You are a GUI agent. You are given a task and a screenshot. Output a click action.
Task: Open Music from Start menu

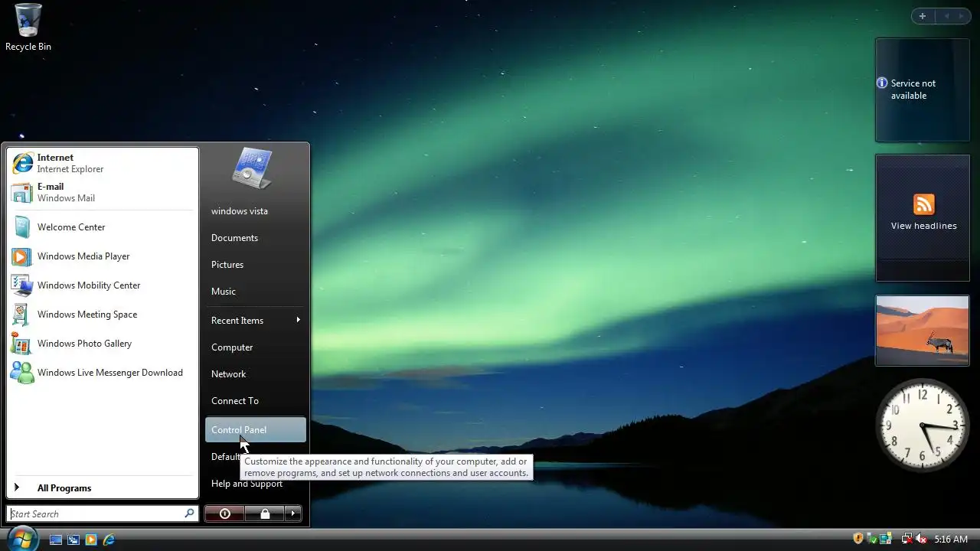[255, 292]
